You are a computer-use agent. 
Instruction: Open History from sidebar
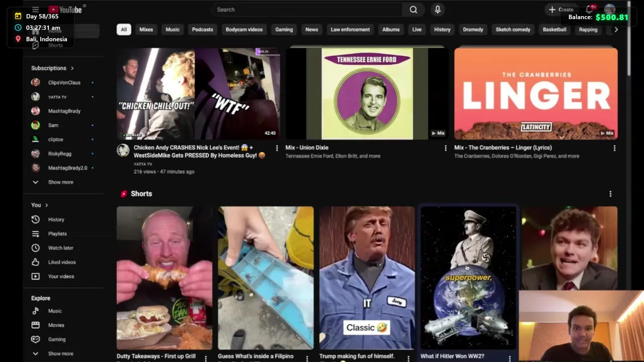pos(55,219)
